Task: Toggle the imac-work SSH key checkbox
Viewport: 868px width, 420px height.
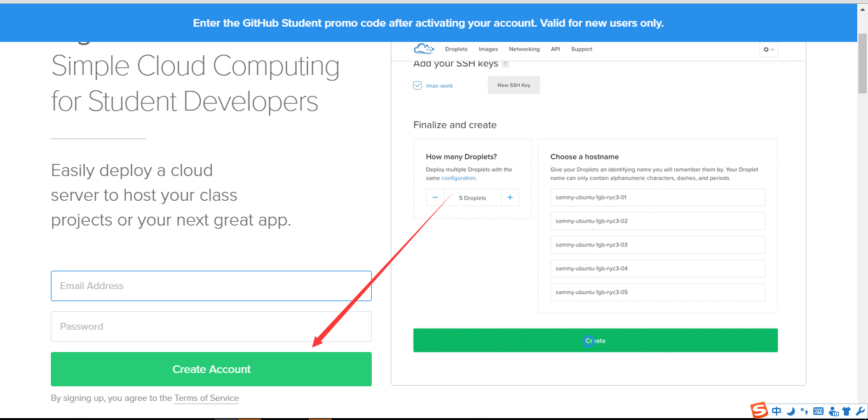Action: (417, 85)
